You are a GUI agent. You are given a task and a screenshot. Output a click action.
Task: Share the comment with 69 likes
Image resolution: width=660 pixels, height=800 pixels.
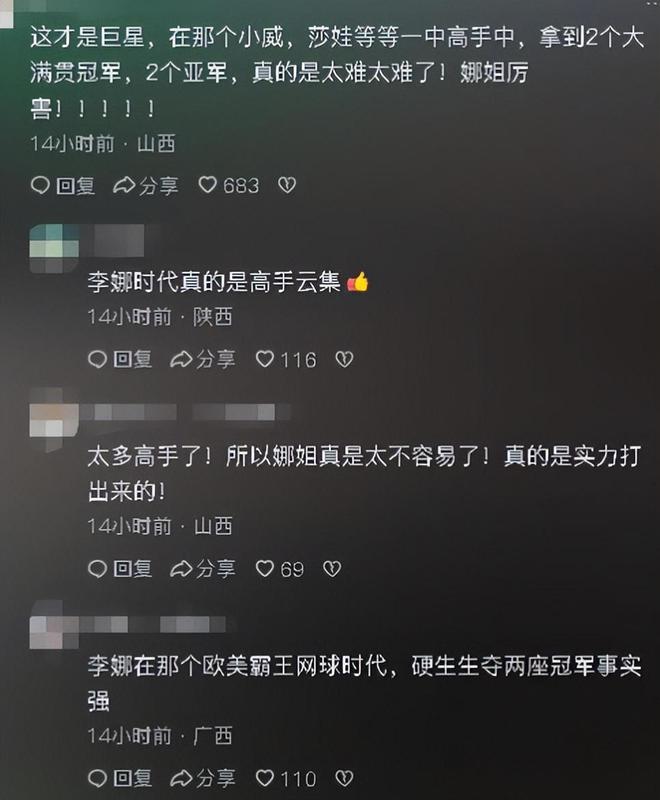(203, 568)
